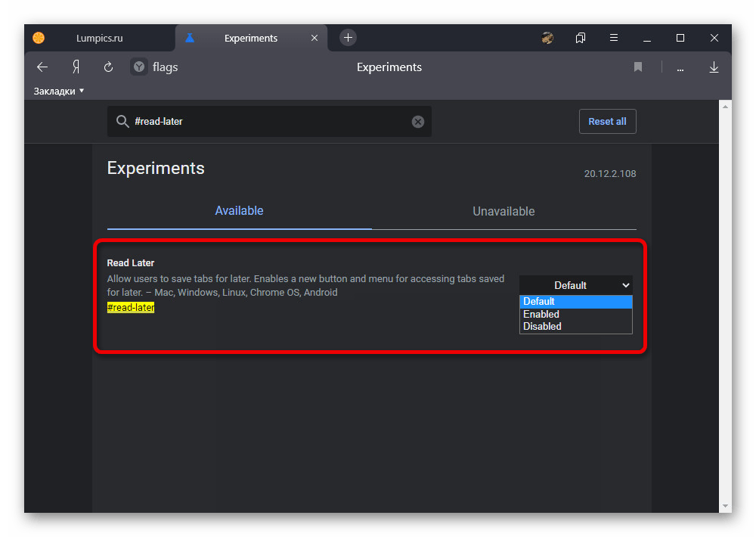Switch to the Unavailable tab
The image size is (756, 537).
coord(503,211)
